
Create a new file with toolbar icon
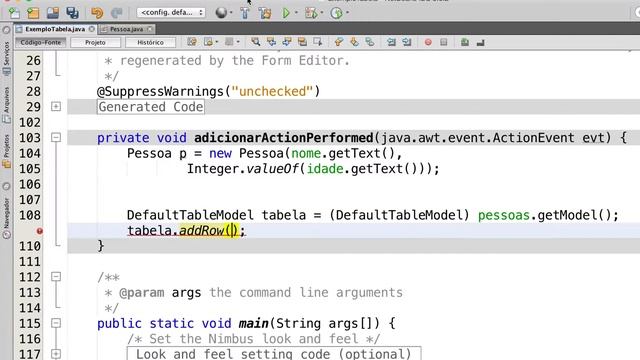pos(14,13)
